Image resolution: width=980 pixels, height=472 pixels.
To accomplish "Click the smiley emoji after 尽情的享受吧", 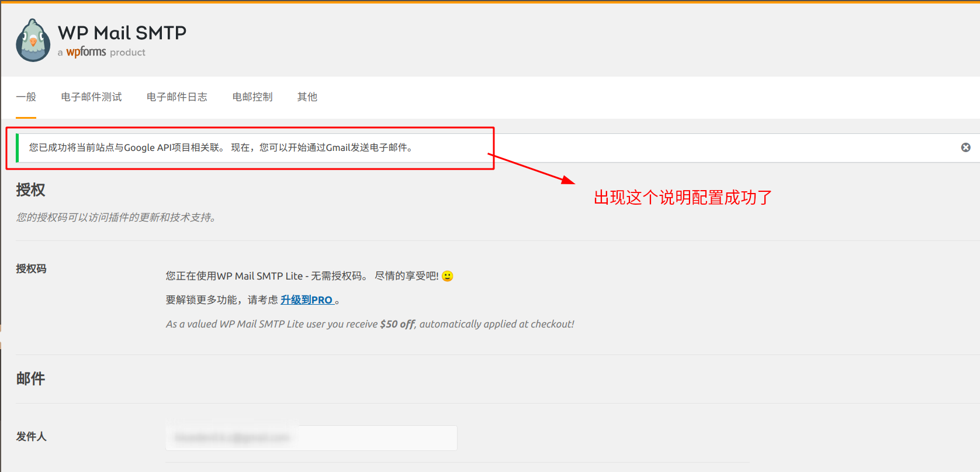I will tap(448, 276).
